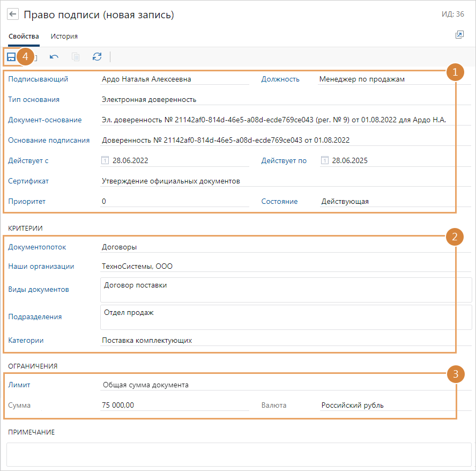Viewport: 476px width, 471px height.
Task: Click the refresh toolbar icon
Action: tap(97, 57)
